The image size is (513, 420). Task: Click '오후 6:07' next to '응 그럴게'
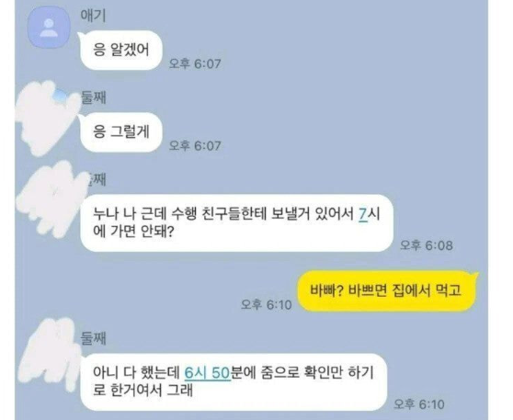coord(195,146)
